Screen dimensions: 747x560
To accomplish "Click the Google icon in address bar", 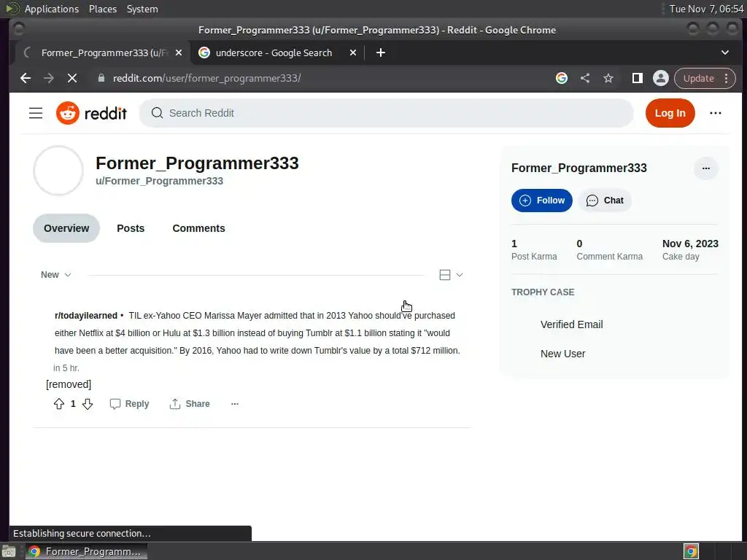I will [562, 78].
